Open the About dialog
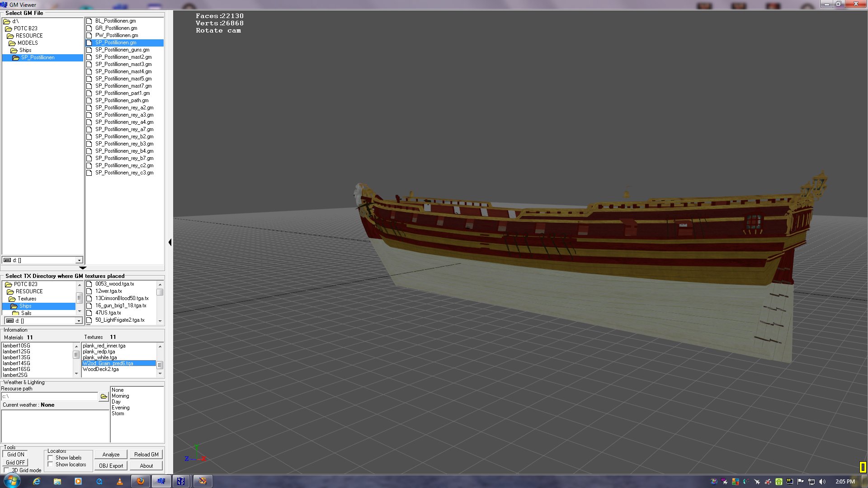Screen dimensions: 868x488 click(146, 466)
